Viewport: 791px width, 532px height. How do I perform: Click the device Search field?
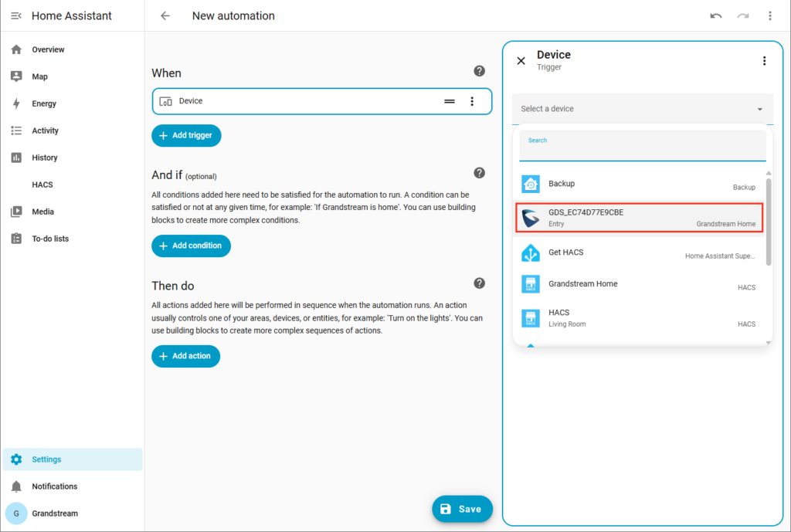pyautogui.click(x=643, y=146)
